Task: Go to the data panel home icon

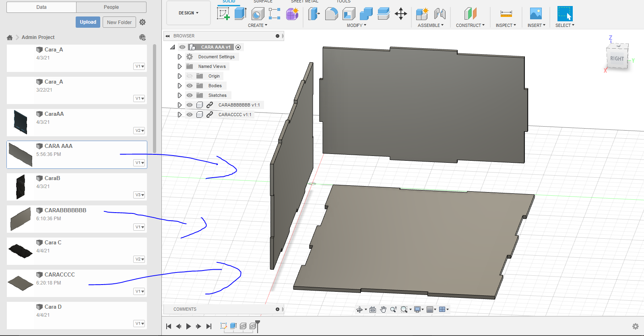Action: tap(10, 37)
